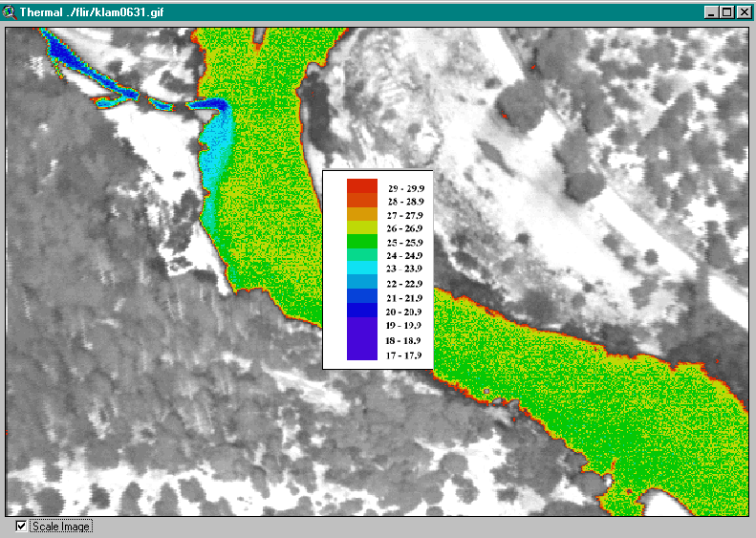Click the 23 - 23.9 legend label

tap(404, 268)
